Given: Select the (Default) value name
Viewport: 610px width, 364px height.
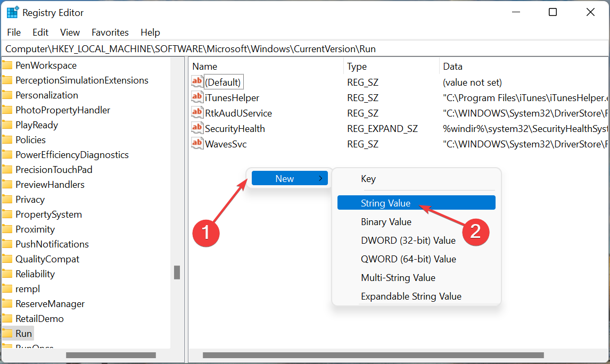Looking at the screenshot, I should [x=223, y=82].
